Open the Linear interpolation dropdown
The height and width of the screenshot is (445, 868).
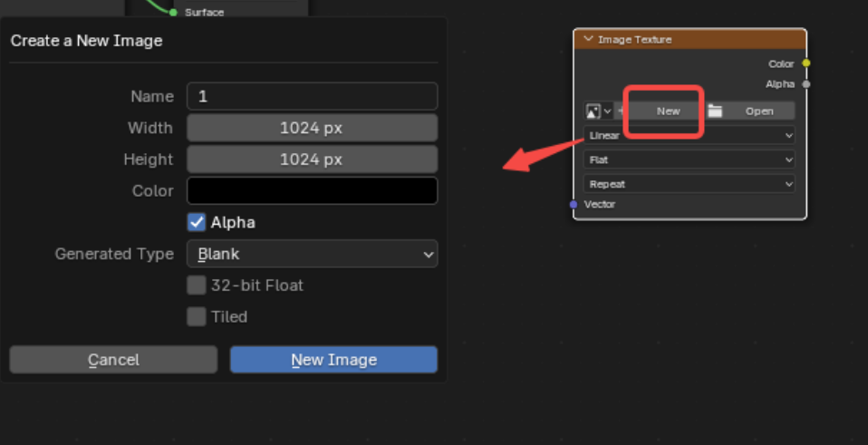(x=690, y=136)
